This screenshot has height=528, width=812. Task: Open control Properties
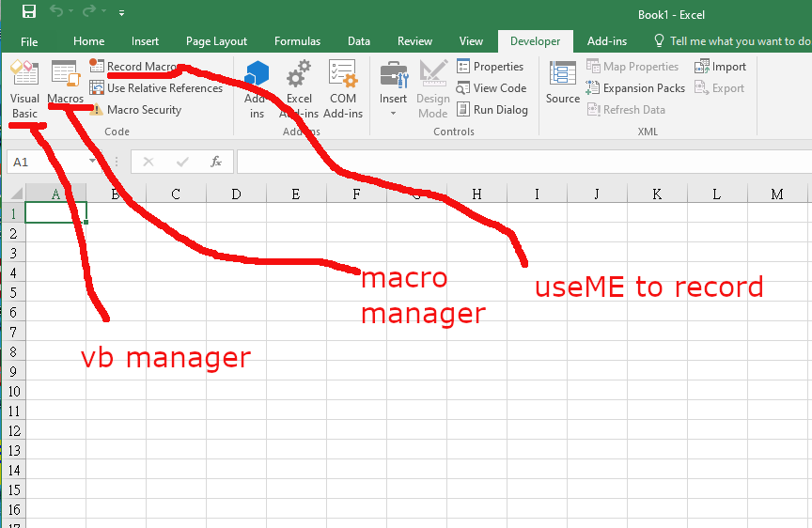490,67
